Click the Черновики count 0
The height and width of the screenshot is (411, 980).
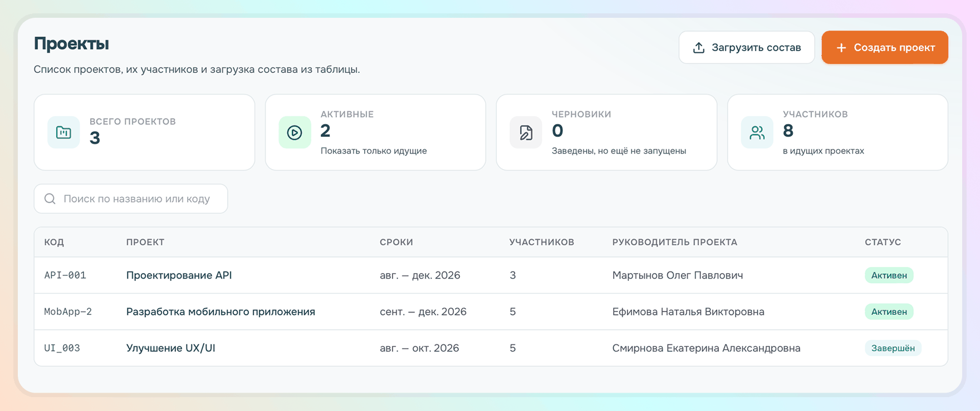click(x=557, y=131)
